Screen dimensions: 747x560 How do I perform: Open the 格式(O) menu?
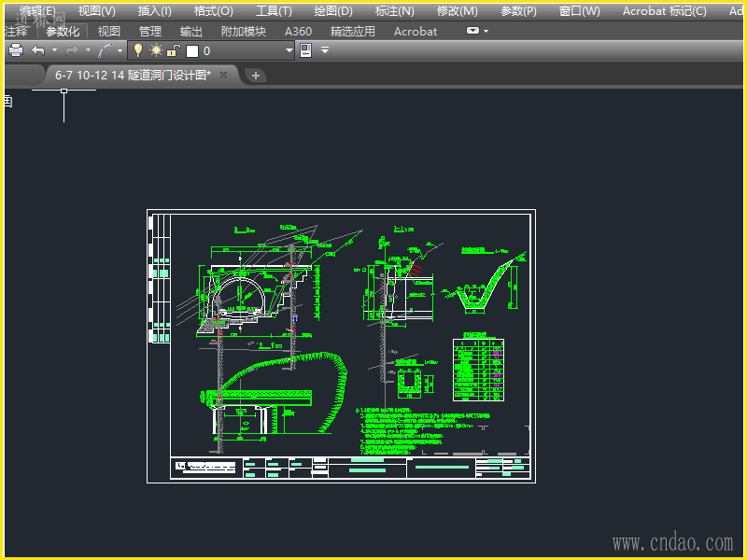click(x=213, y=11)
